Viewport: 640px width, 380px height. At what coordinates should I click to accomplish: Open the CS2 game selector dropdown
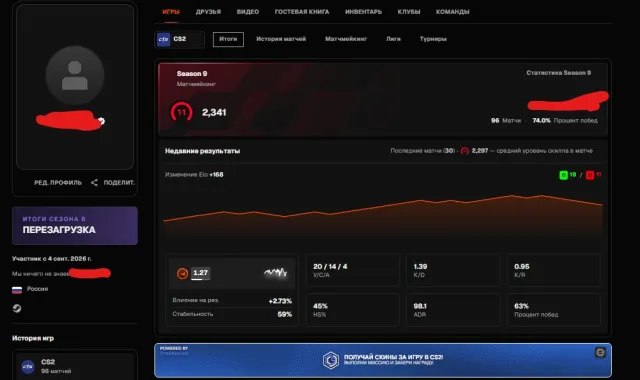coord(180,39)
